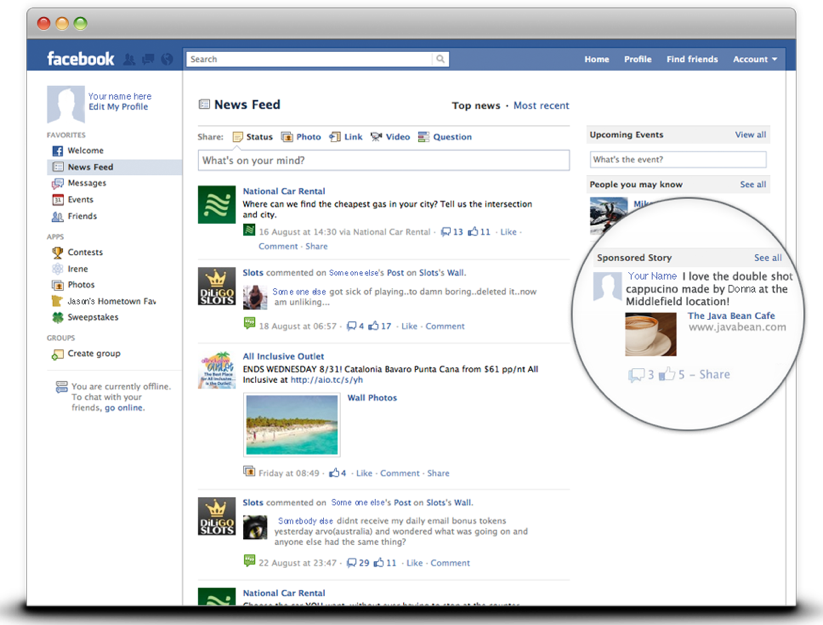823x625 pixels.
Task: Click the What's on your mind box
Action: pyautogui.click(x=384, y=161)
